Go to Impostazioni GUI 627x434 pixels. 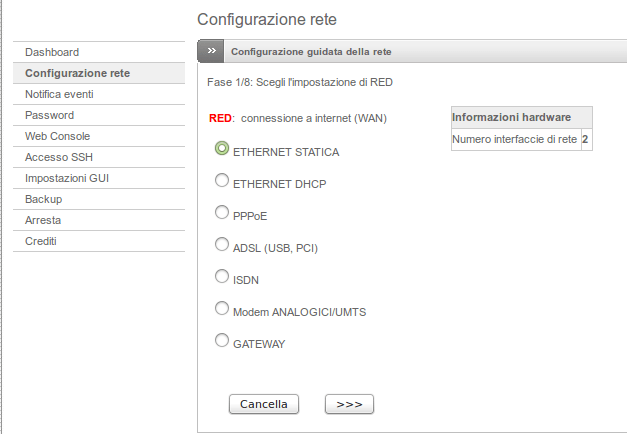pyautogui.click(x=99, y=178)
